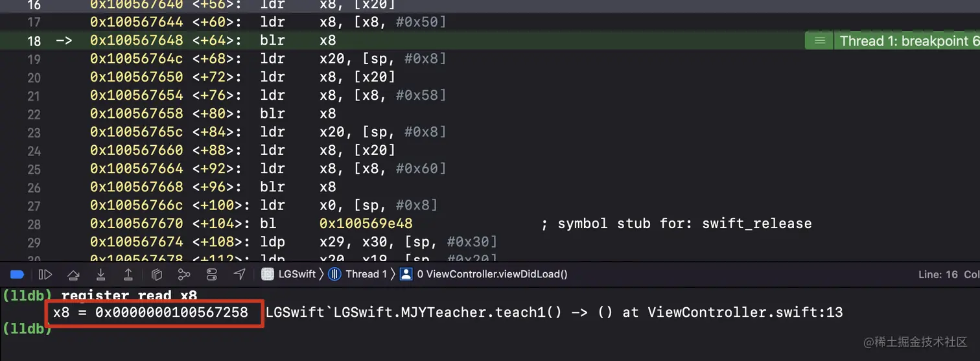Click the gutter at line 18

34,41
